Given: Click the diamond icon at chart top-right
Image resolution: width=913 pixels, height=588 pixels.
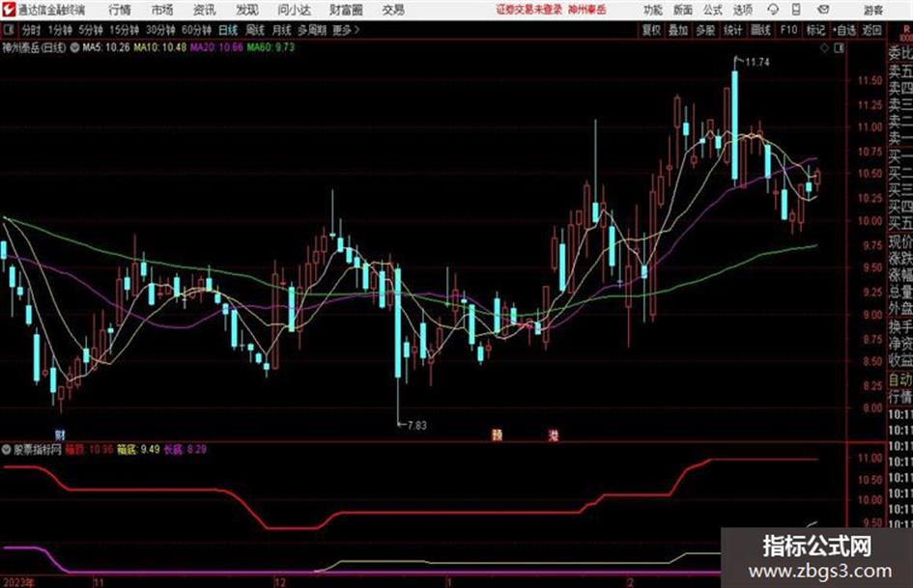Looking at the screenshot, I should pos(824,48).
